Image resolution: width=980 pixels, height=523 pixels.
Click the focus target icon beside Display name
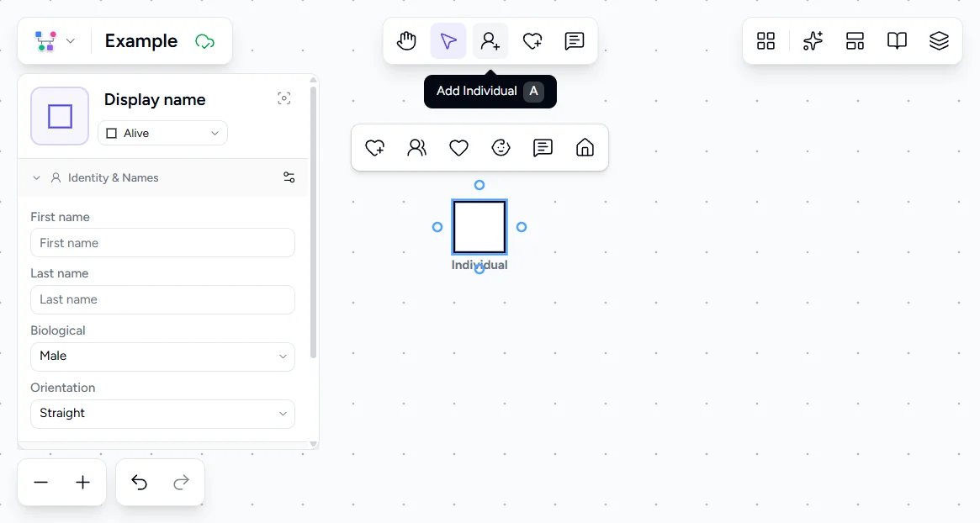tap(284, 98)
